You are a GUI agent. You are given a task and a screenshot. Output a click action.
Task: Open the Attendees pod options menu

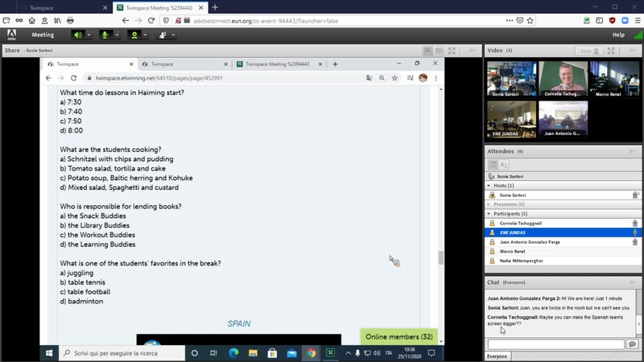point(632,151)
